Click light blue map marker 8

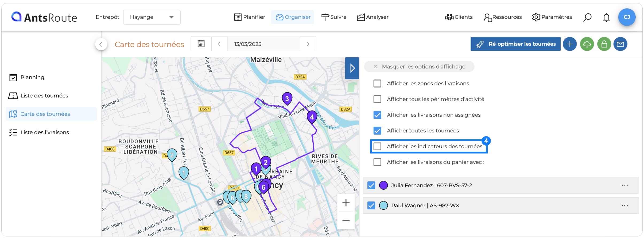click(x=246, y=197)
